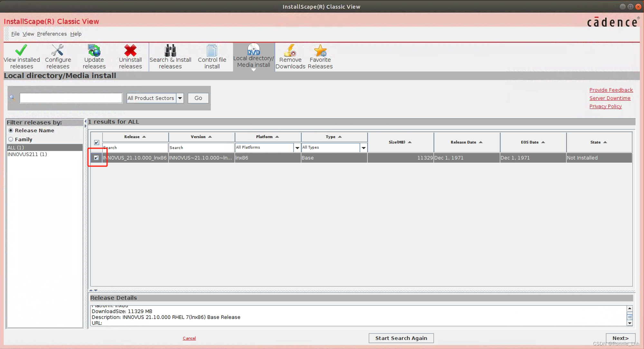
Task: Open Favorite Releases
Action: tap(320, 57)
